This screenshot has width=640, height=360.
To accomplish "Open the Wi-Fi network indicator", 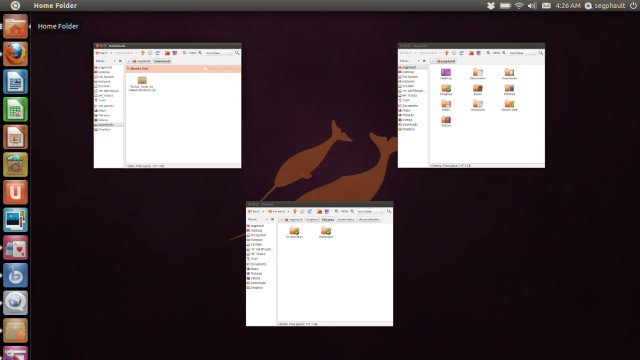I will point(519,6).
